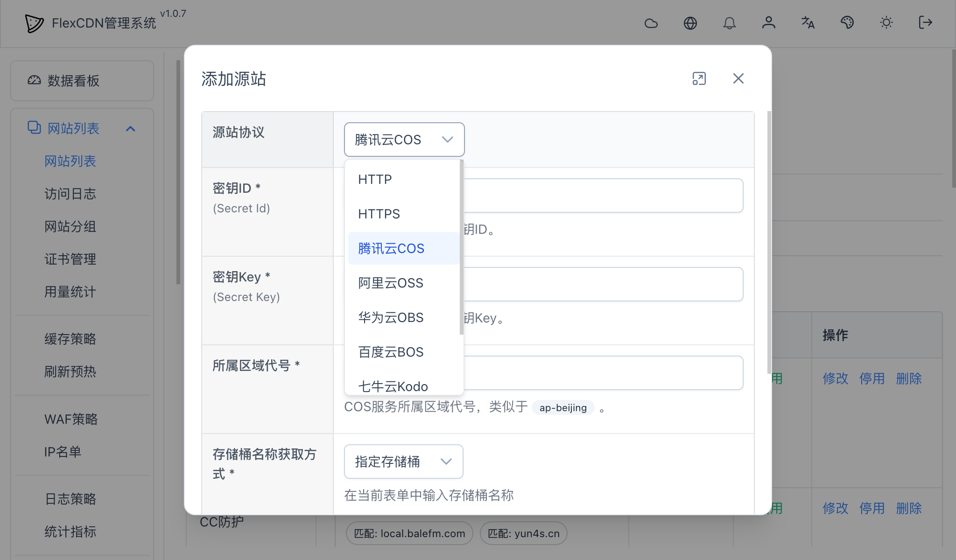Click the 修改 link in the table
This screenshot has width=956, height=560.
[836, 379]
